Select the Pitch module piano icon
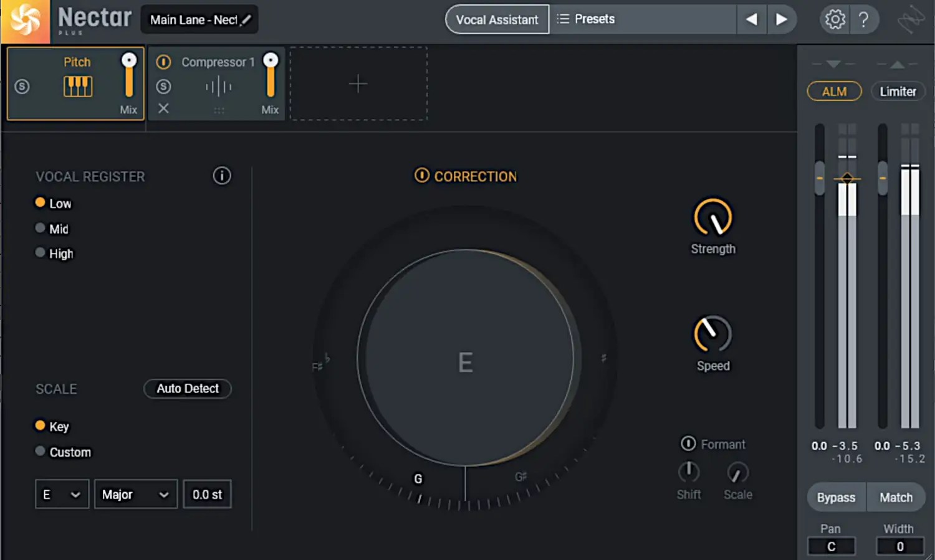This screenshot has width=935, height=560. pos(77,86)
